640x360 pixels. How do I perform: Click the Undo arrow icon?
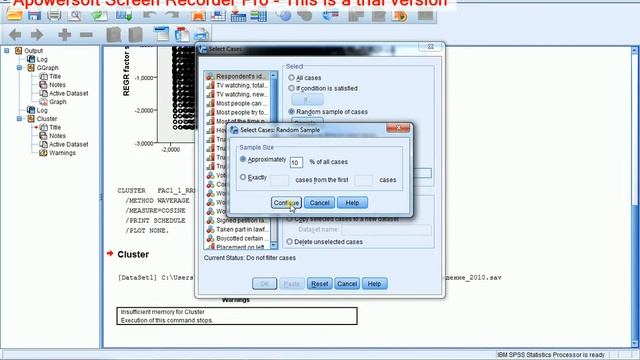click(x=149, y=16)
